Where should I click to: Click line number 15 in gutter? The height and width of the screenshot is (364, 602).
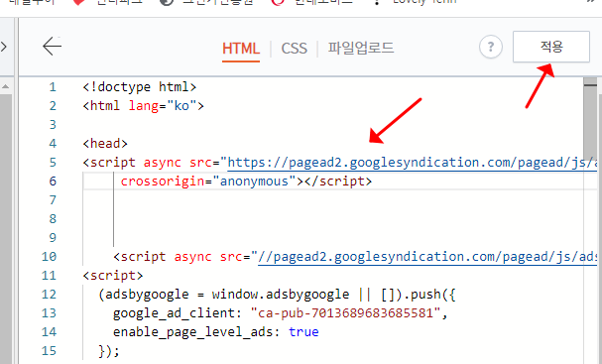(49, 350)
